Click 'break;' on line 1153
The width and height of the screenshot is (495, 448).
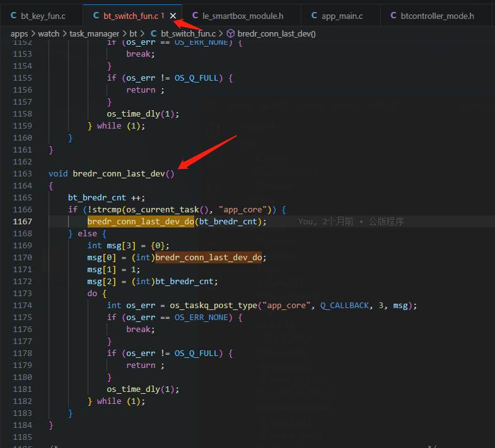(x=141, y=54)
